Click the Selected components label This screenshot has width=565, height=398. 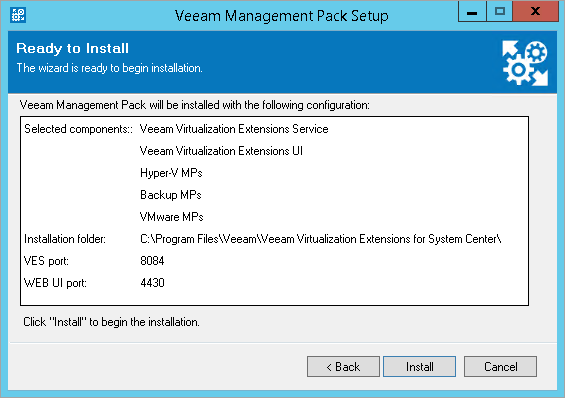click(x=79, y=129)
